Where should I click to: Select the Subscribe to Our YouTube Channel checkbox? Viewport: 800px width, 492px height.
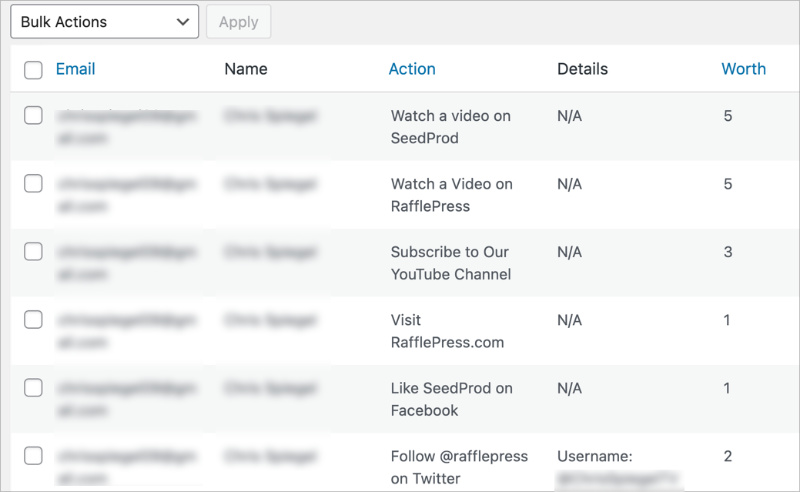(33, 252)
